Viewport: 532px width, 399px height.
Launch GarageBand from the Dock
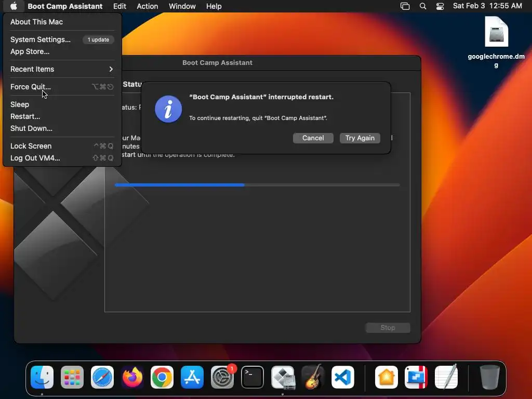(x=313, y=377)
